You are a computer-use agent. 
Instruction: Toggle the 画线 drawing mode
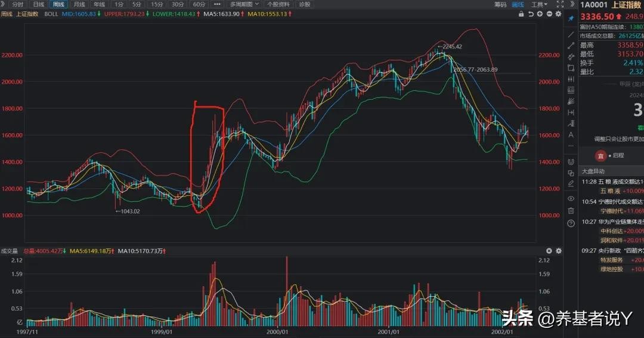518,4
